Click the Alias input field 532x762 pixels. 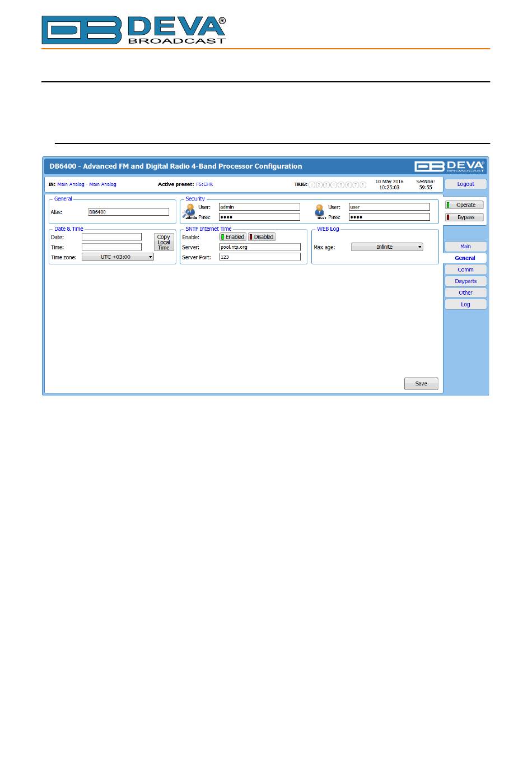128,212
